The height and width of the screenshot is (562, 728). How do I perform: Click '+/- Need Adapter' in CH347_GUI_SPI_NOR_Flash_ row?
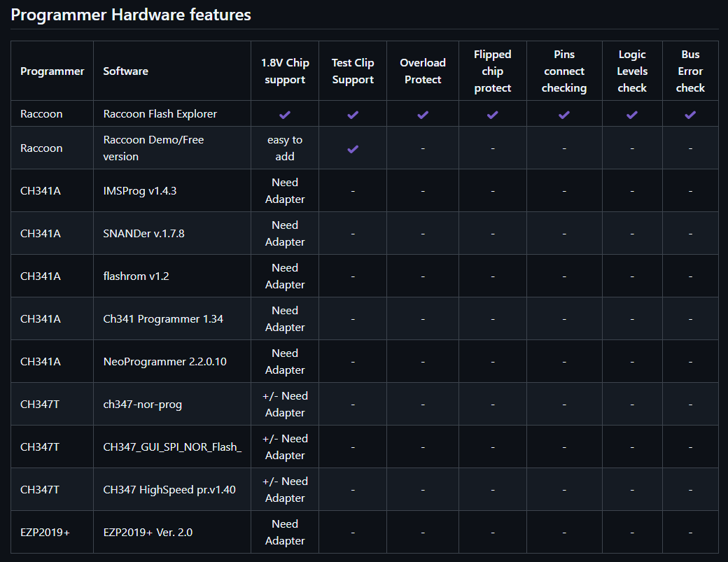285,447
